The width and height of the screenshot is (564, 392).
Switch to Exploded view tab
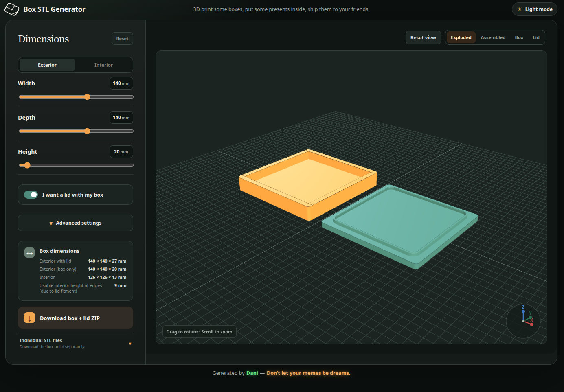(461, 37)
